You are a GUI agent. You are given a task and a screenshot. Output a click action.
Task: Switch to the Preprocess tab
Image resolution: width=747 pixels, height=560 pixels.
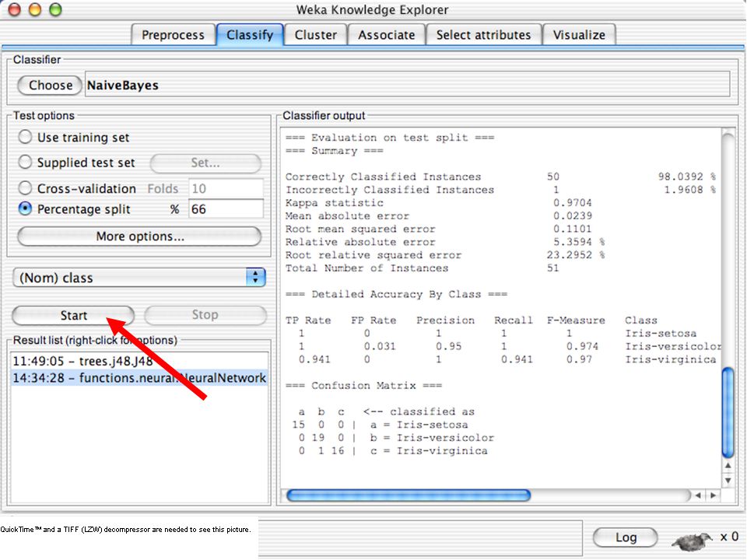click(173, 35)
